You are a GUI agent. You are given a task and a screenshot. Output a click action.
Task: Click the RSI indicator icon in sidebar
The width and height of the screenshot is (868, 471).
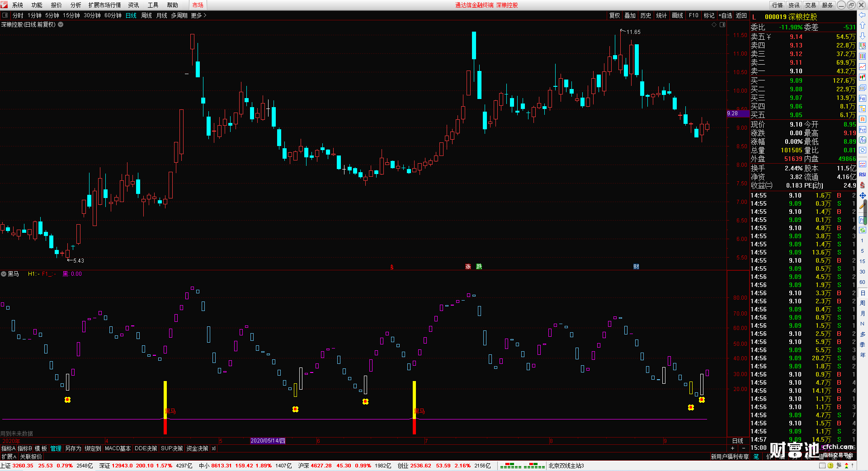pos(863,174)
